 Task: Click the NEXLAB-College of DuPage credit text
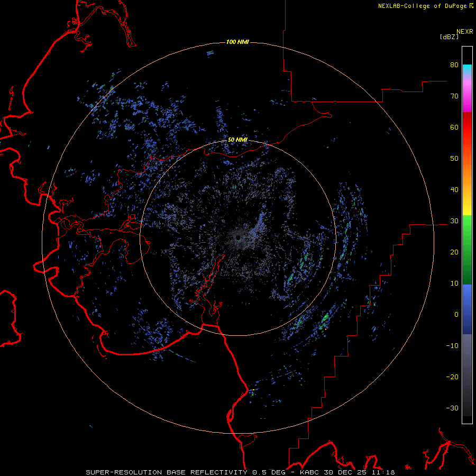[x=422, y=6]
